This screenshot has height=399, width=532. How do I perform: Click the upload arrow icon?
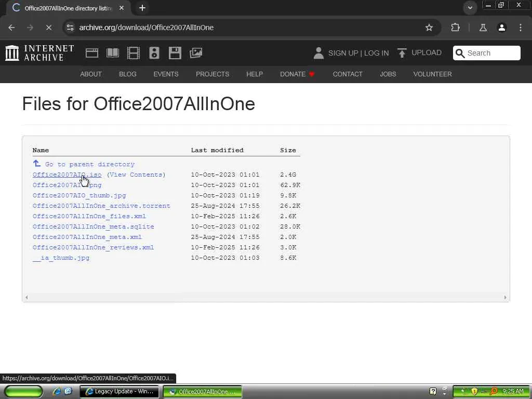tap(402, 53)
